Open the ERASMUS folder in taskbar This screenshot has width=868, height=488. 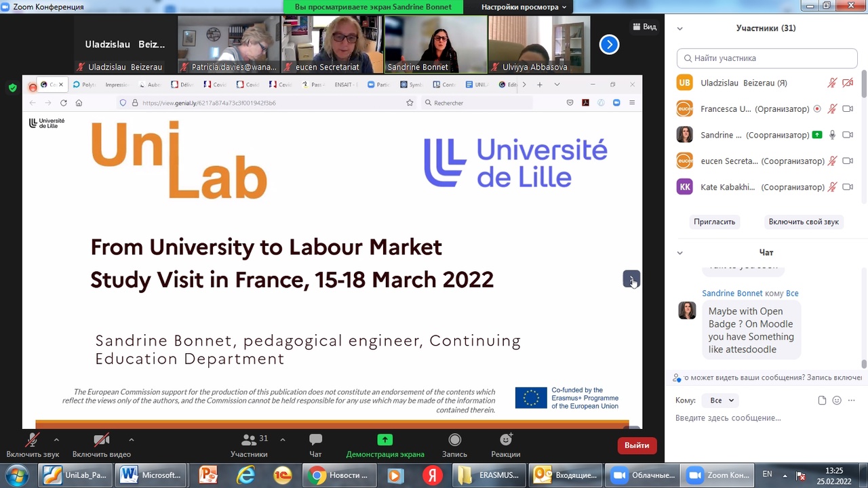tap(488, 475)
